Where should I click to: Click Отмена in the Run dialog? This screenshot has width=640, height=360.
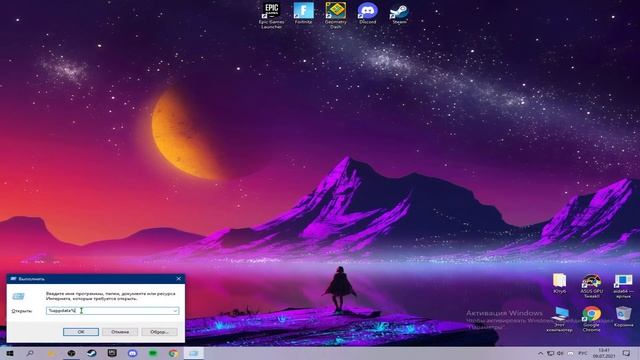[x=120, y=332]
